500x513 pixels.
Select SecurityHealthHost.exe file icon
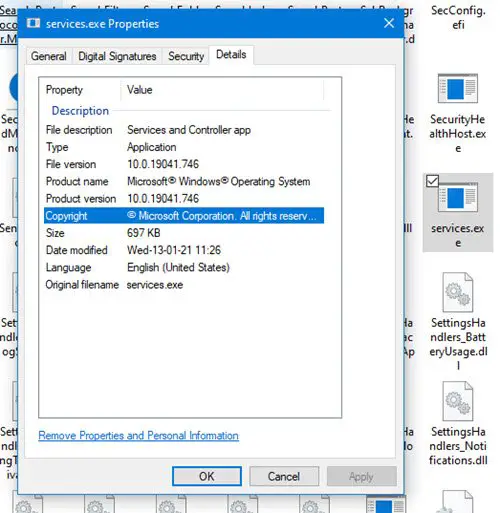[458, 88]
